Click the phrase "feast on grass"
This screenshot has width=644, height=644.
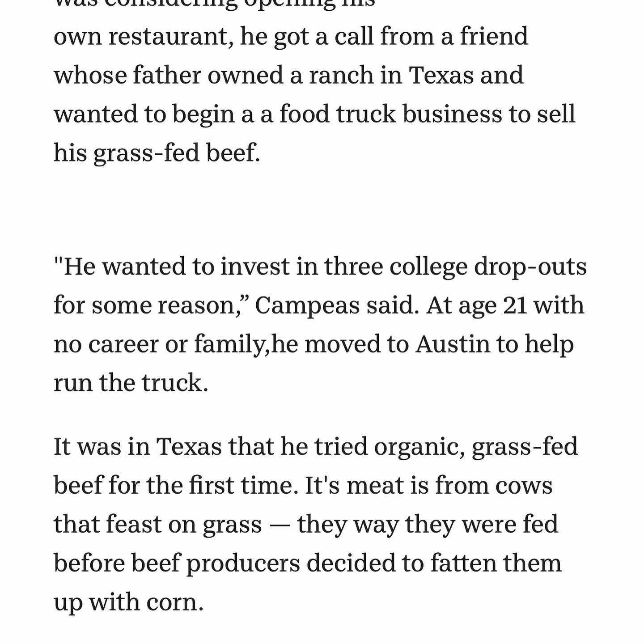point(184,525)
